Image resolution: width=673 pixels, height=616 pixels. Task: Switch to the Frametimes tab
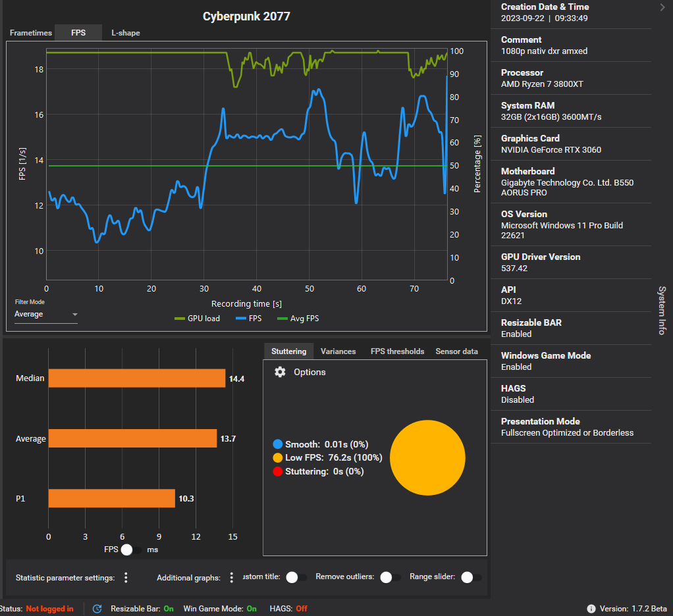[x=31, y=33]
